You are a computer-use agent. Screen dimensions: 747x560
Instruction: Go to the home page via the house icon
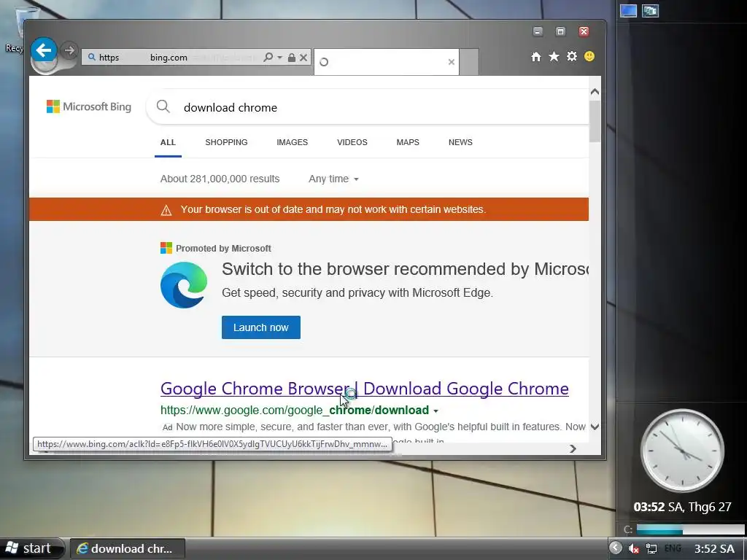(x=536, y=57)
